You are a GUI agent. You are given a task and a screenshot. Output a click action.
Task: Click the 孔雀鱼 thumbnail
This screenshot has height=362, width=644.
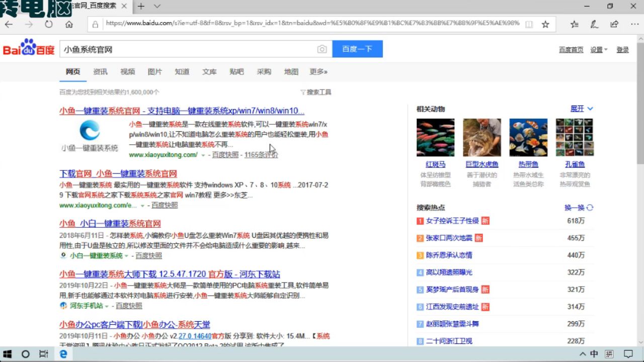pyautogui.click(x=575, y=137)
